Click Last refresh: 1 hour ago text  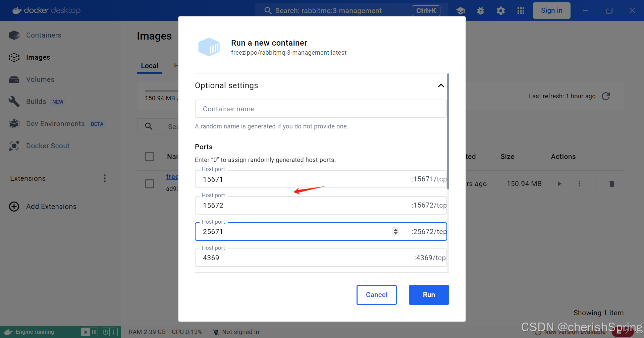click(562, 96)
